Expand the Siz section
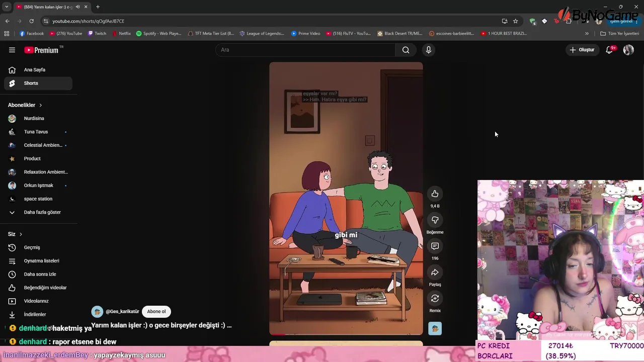The width and height of the screenshot is (644, 362). pyautogui.click(x=15, y=234)
